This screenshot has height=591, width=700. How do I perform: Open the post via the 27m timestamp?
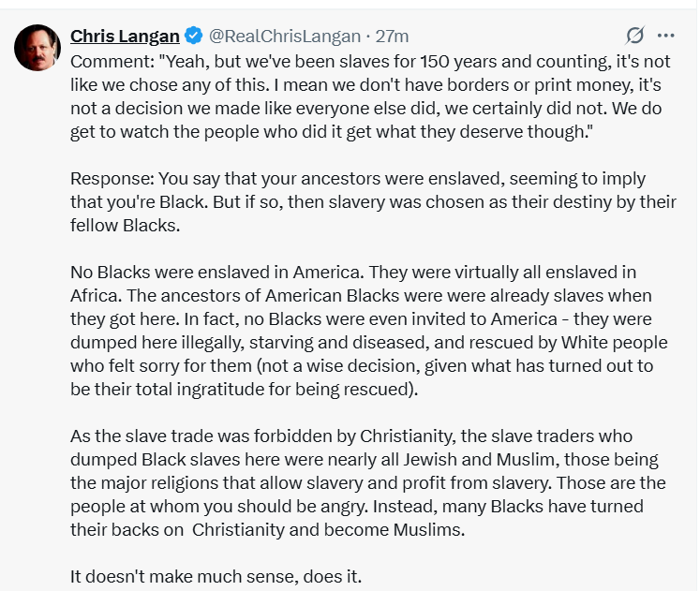[392, 37]
